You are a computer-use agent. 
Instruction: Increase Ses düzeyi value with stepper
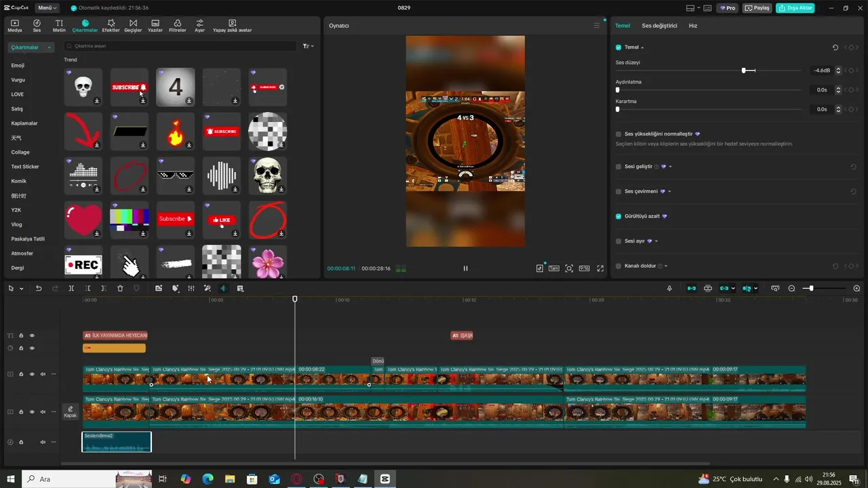click(x=838, y=68)
